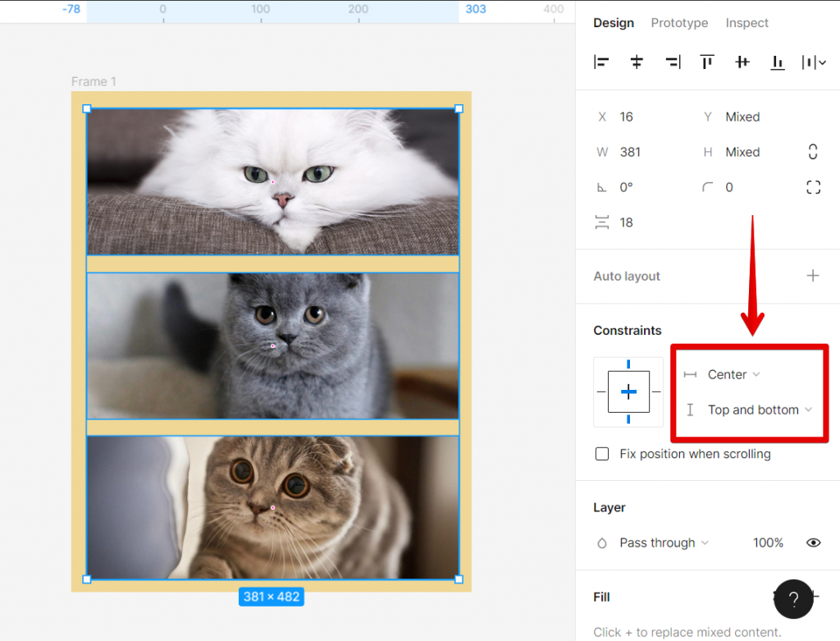
Task: Click center of the constraints widget
Action: [x=628, y=392]
